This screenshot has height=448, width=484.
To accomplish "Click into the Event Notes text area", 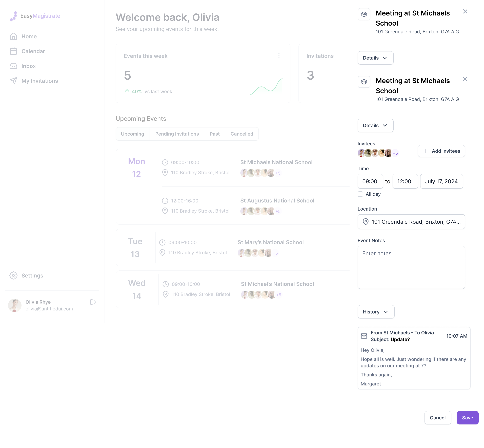I will (411, 267).
